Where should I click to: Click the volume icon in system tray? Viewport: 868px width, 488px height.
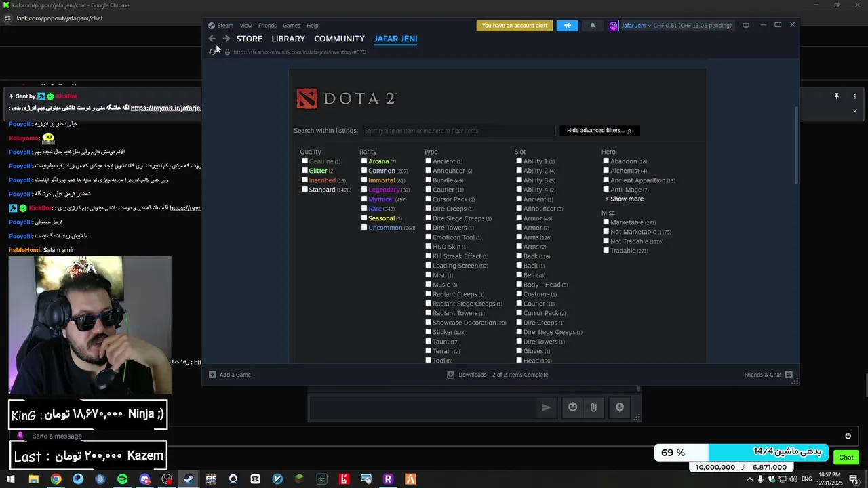point(793,479)
